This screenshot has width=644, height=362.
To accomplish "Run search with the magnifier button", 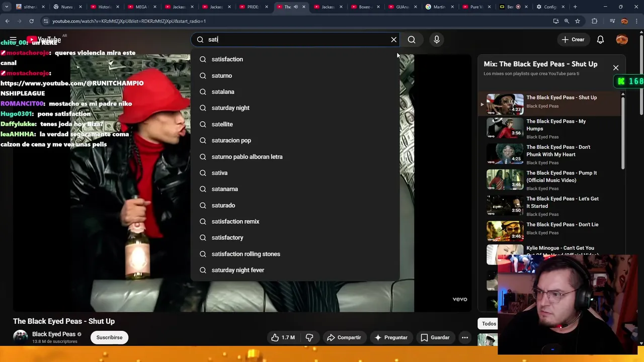I will (x=412, y=39).
